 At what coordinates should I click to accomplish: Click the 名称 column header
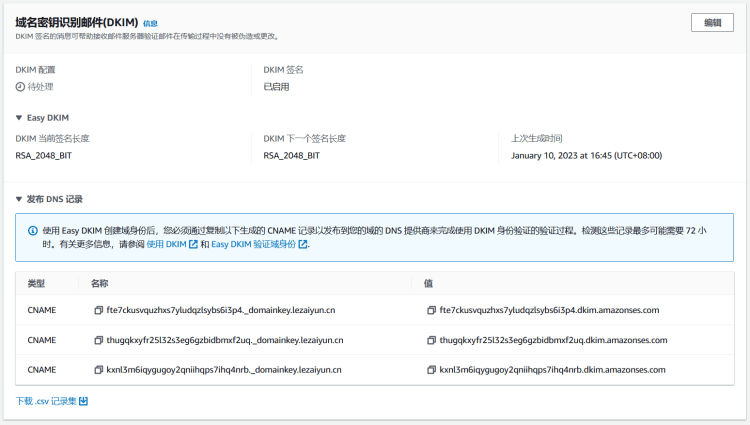(x=99, y=283)
